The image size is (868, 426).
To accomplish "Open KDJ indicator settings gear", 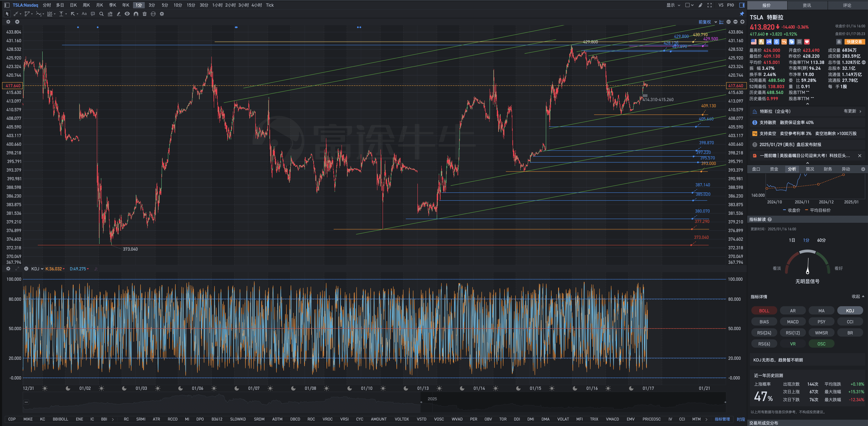I will [x=8, y=269].
